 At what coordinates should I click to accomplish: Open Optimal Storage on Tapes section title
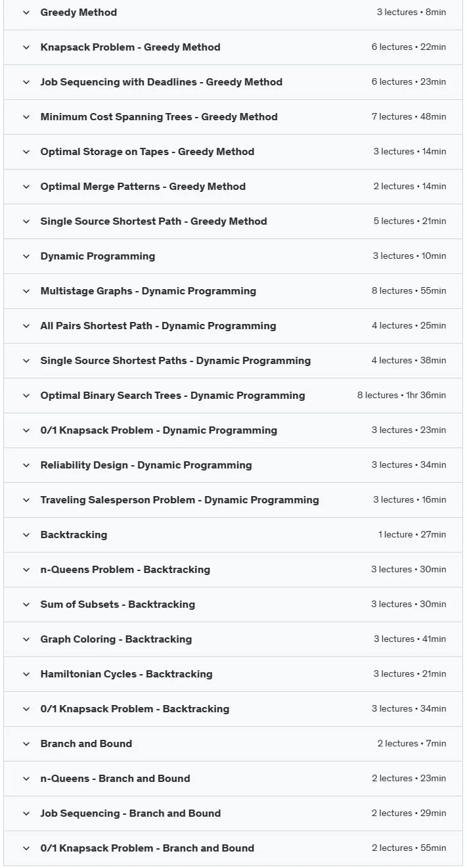coord(147,152)
